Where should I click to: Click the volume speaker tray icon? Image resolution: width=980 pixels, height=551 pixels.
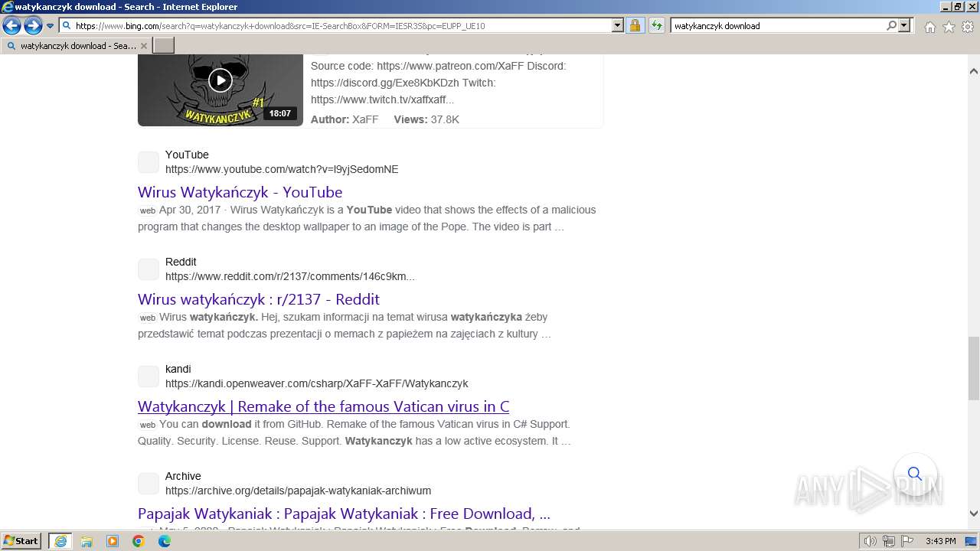point(871,541)
